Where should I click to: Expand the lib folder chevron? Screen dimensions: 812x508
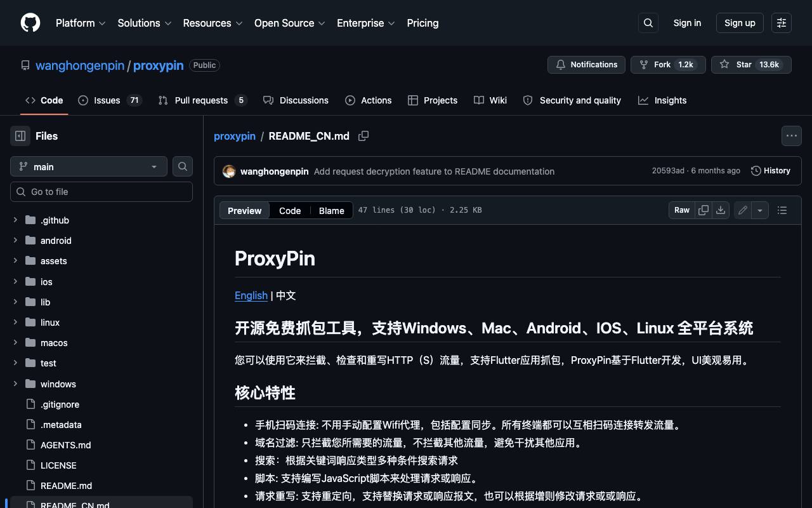[15, 302]
